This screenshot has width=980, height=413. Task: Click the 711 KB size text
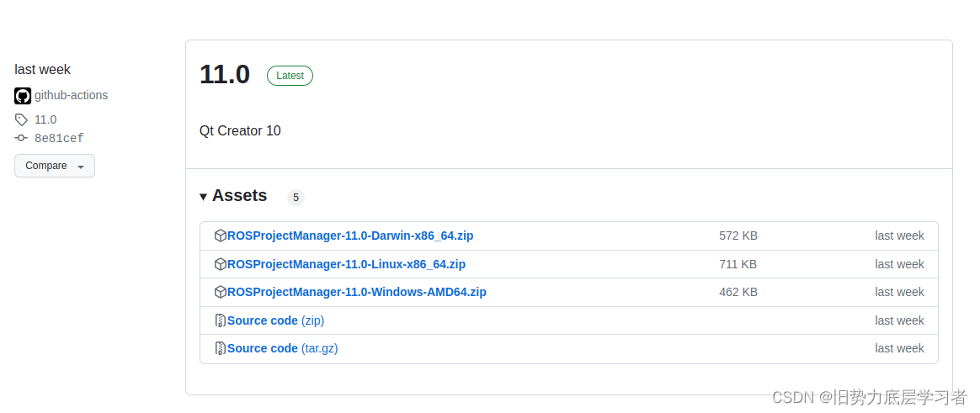tap(738, 264)
